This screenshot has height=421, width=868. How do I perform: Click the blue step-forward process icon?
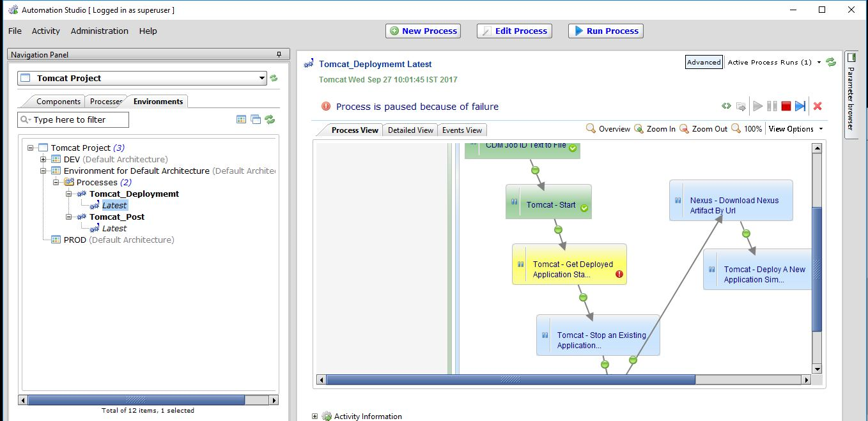(x=800, y=106)
